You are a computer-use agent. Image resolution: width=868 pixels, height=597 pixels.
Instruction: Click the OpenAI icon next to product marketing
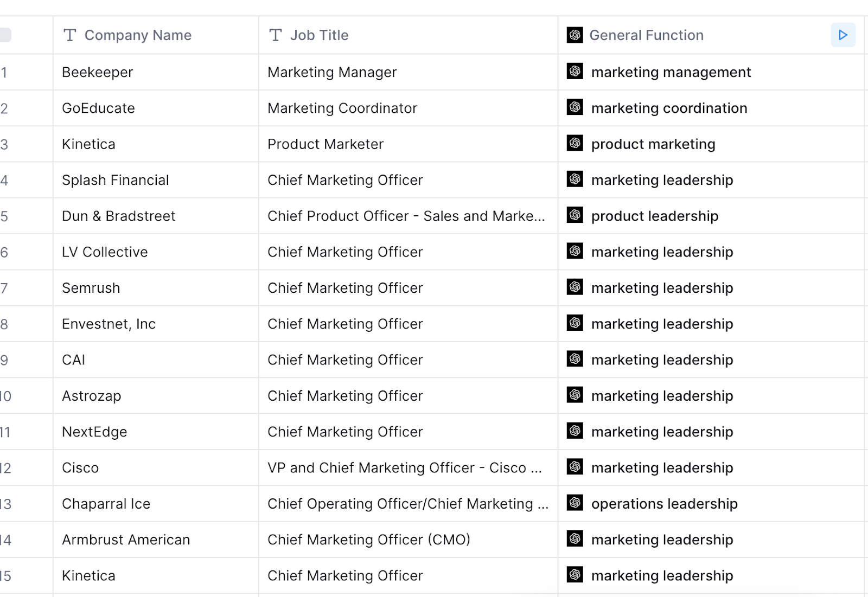click(x=575, y=143)
